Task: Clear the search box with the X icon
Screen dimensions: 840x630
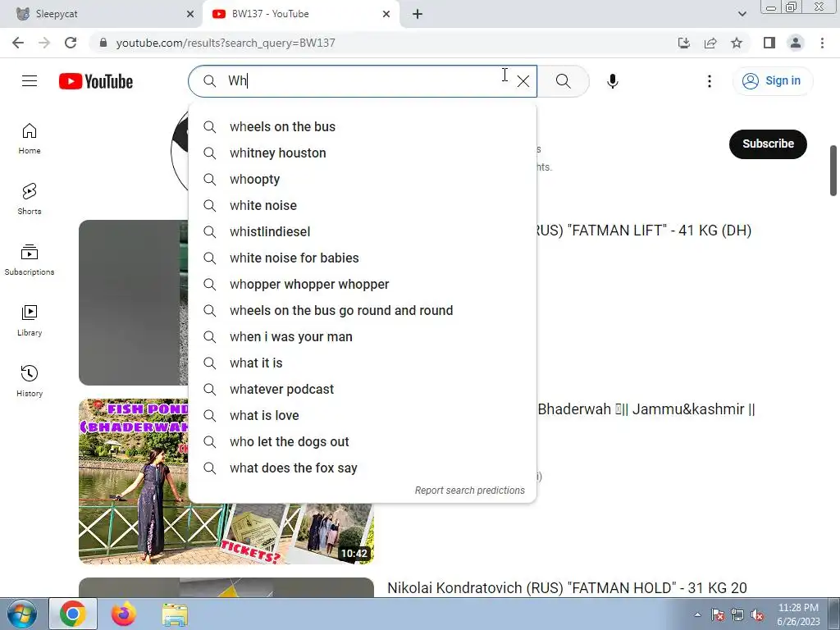Action: coord(523,81)
